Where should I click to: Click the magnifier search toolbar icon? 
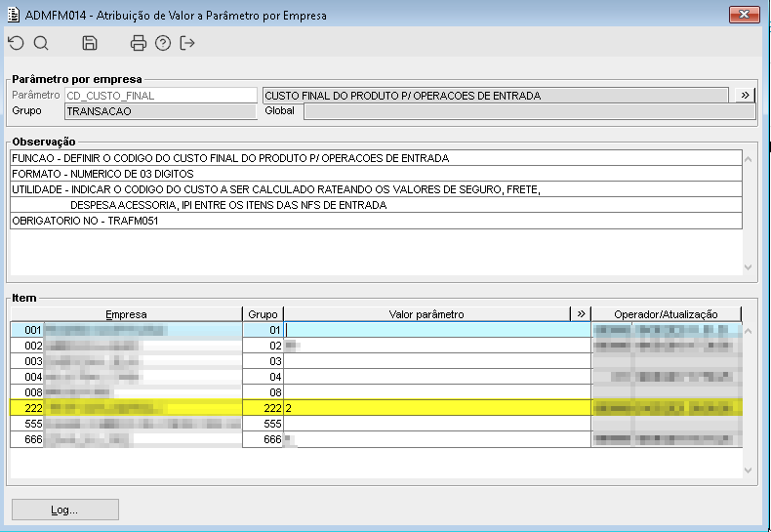pyautogui.click(x=41, y=43)
